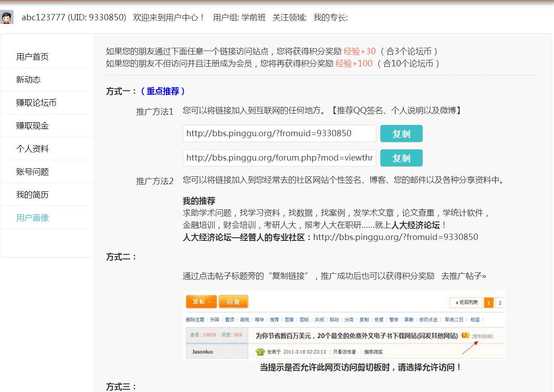Copy the fromuid link with its 复制 button
This screenshot has height=392, width=554.
pyautogui.click(x=402, y=134)
